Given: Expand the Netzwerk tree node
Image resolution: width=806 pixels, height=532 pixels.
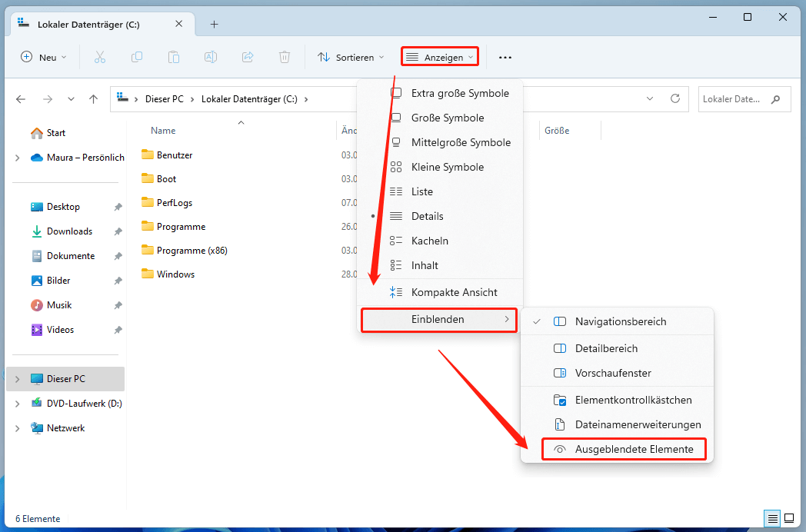Looking at the screenshot, I should click(17, 428).
